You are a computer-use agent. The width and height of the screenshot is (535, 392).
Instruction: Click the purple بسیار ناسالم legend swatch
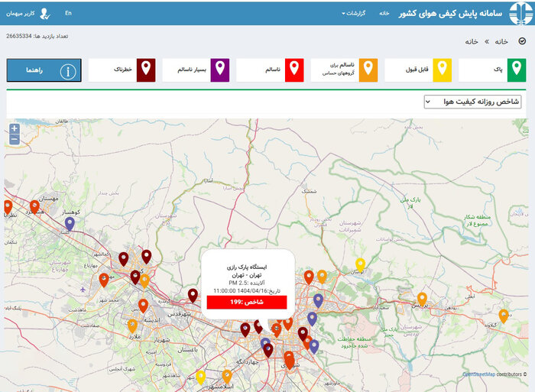click(219, 70)
